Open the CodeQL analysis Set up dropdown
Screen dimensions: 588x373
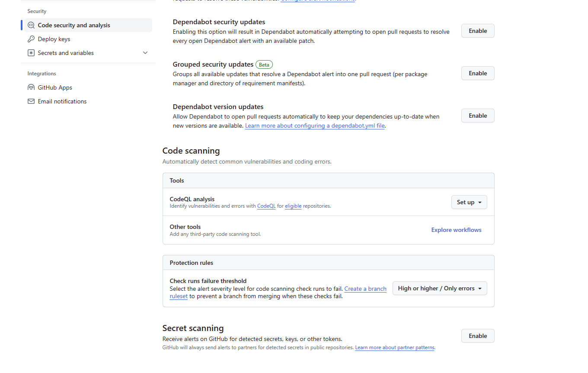[x=469, y=202]
